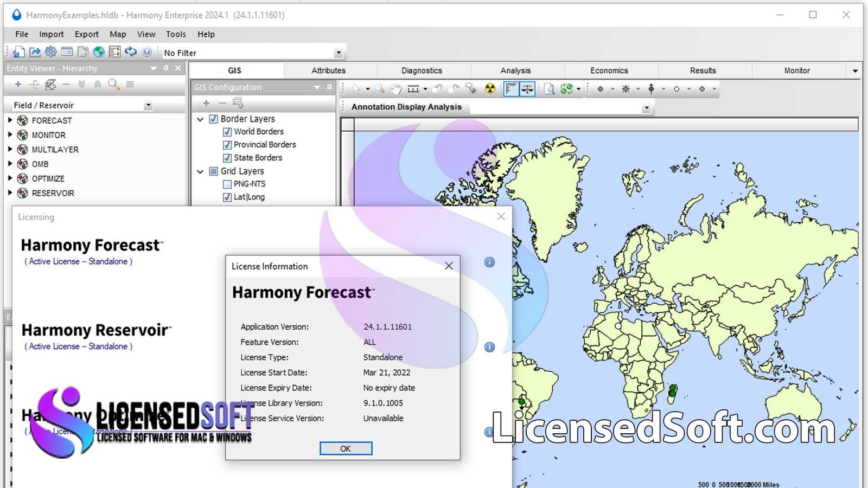The width and height of the screenshot is (868, 488).
Task: Uncheck the Provincial Borders layer
Action: [227, 145]
